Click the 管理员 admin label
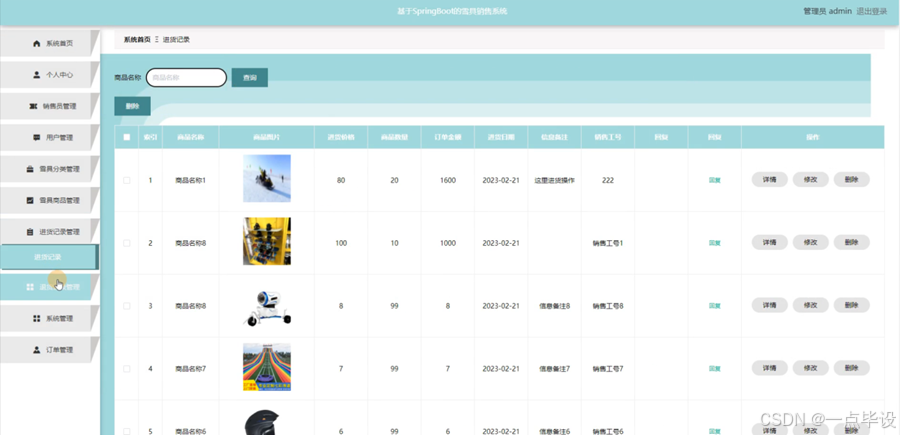 (827, 11)
